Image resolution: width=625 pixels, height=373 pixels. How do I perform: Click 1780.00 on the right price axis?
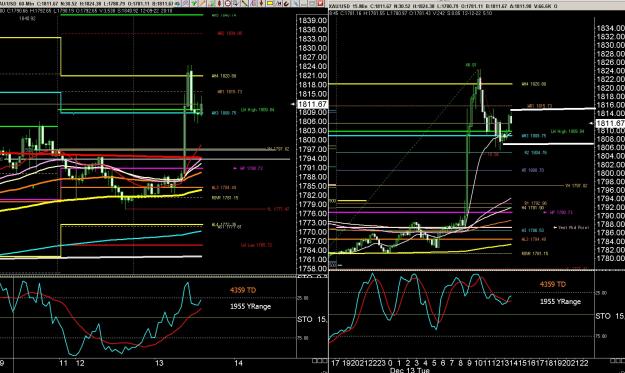[x=610, y=259]
